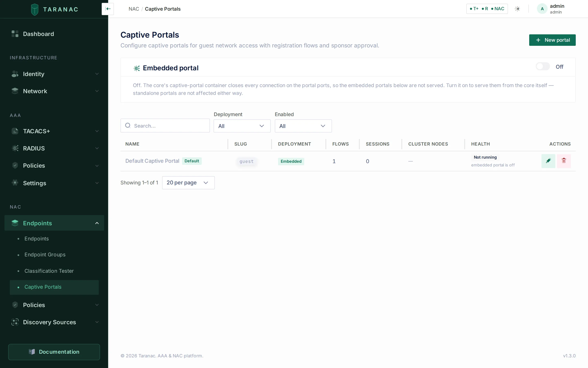The image size is (588, 368).
Task: Click the TACACS+ document icon
Action: click(15, 131)
